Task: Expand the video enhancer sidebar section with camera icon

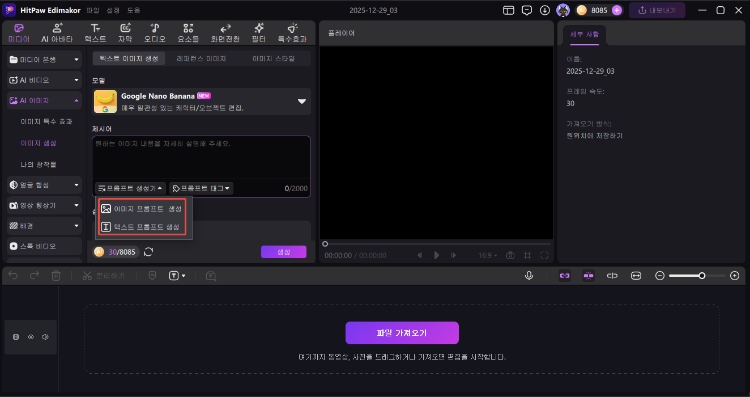Action: tap(44, 205)
